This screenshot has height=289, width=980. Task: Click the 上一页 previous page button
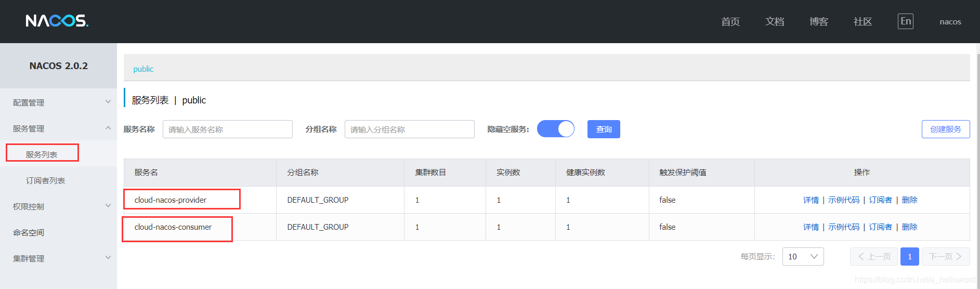pos(874,256)
